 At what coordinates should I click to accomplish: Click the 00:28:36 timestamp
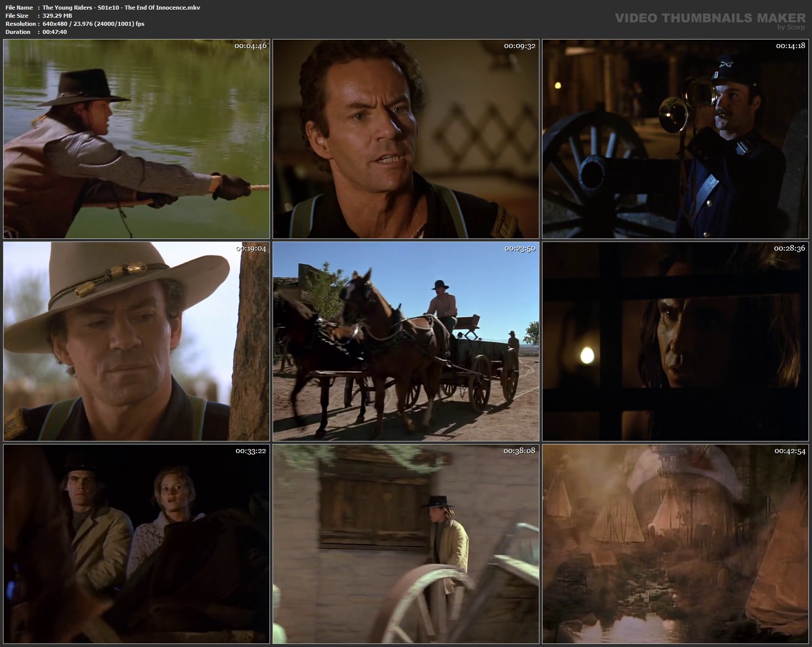[790, 248]
